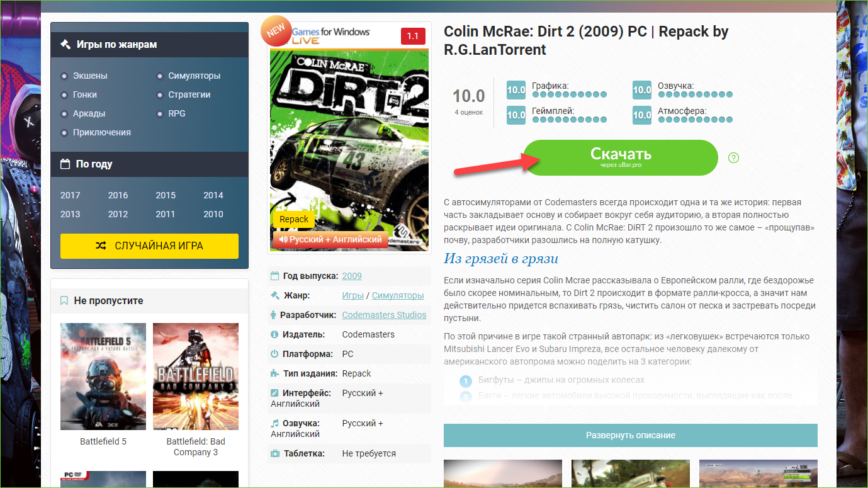Filter games by year 2010
Viewport: 868px width, 488px height.
point(213,214)
